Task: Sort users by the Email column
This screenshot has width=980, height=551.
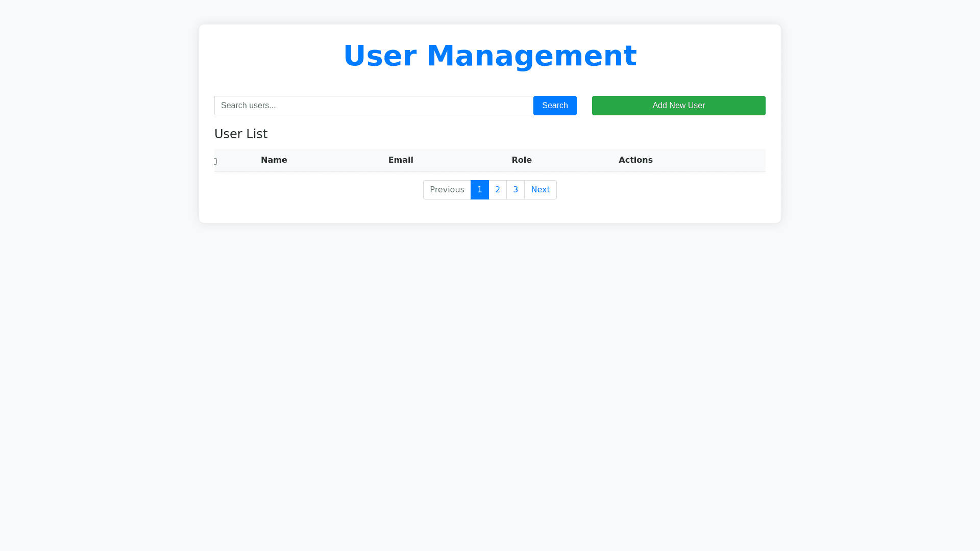Action: click(401, 160)
